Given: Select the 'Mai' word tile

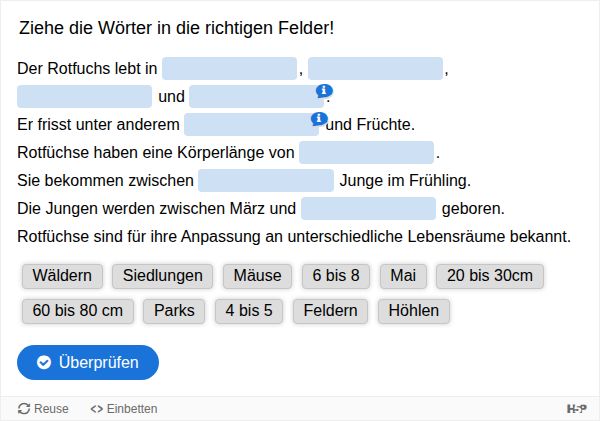Looking at the screenshot, I should click(403, 276).
